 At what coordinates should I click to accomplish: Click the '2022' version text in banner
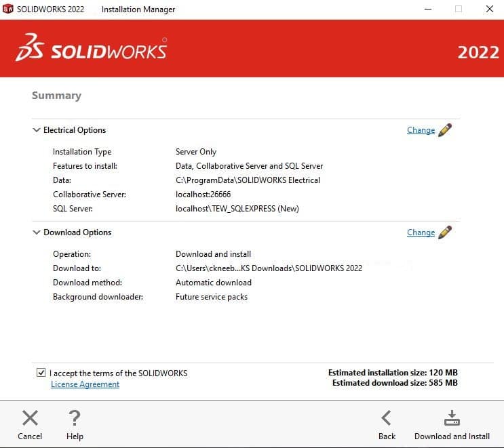point(478,52)
